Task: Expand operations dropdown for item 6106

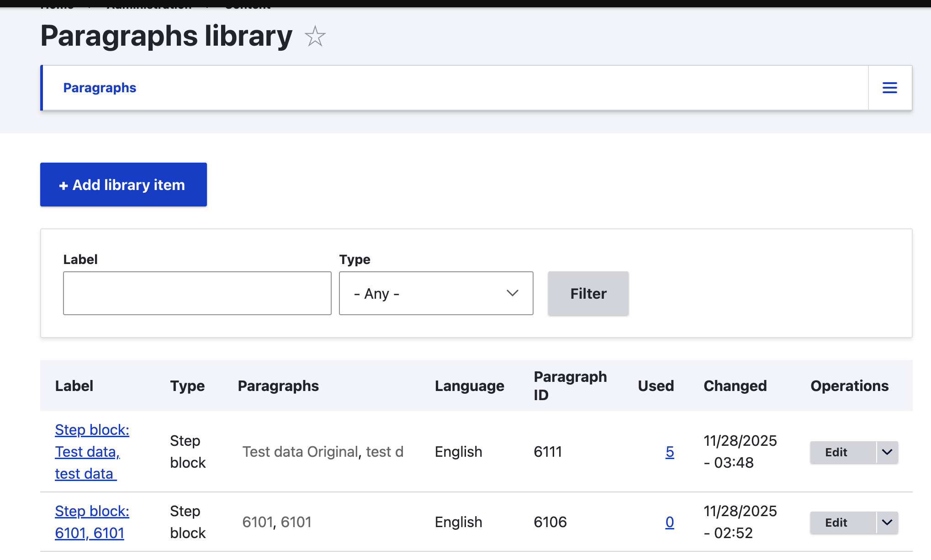Action: (887, 523)
